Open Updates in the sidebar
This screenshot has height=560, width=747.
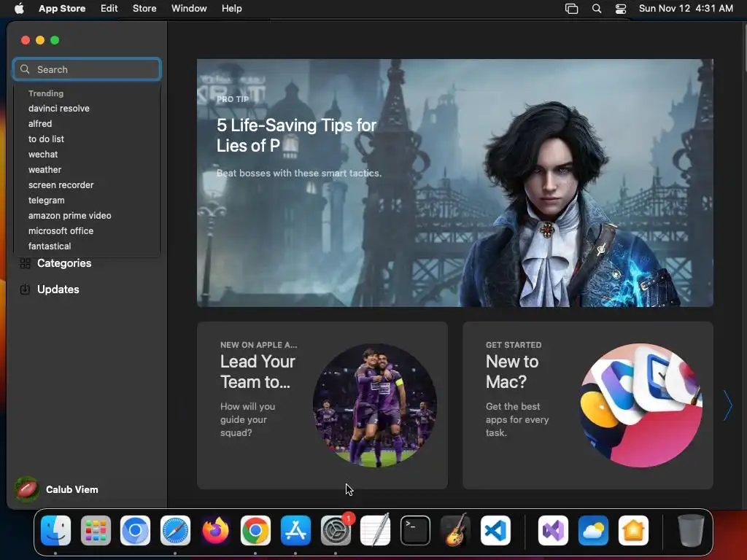(x=58, y=289)
